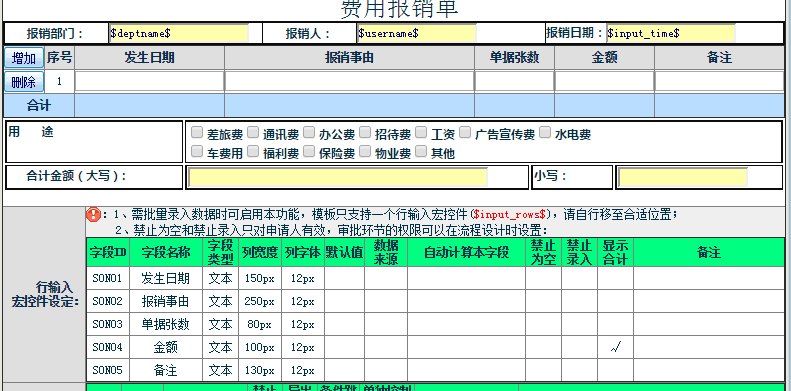Click the $username$ claimant input field
The height and width of the screenshot is (391, 791).
pyautogui.click(x=417, y=33)
